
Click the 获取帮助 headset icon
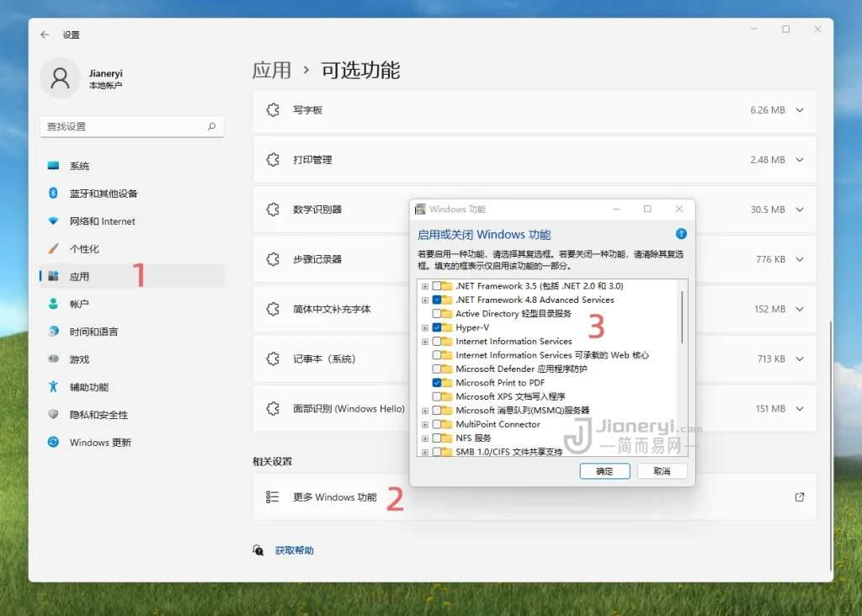coord(258,550)
